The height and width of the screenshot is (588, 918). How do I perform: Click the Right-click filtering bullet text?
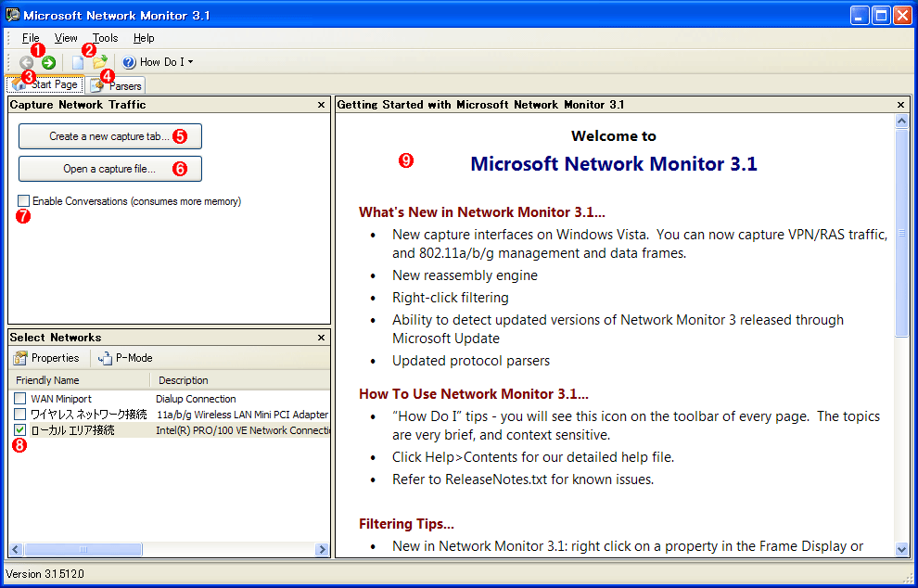(x=451, y=298)
